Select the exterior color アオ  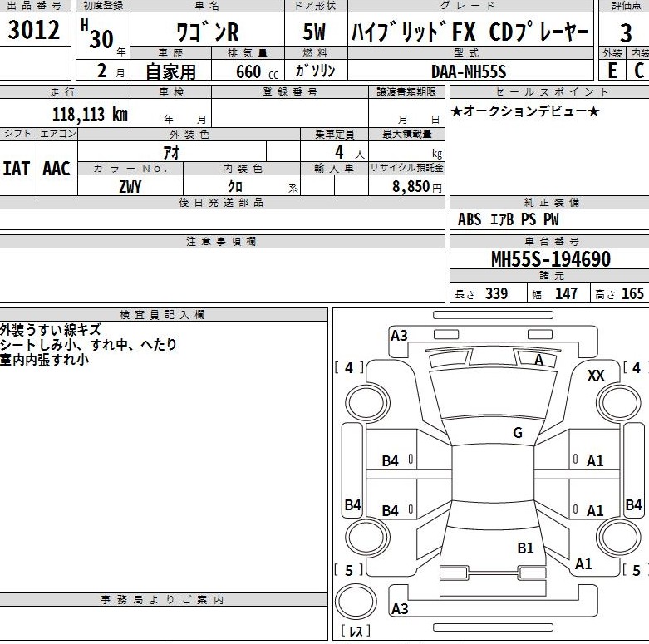(x=171, y=152)
